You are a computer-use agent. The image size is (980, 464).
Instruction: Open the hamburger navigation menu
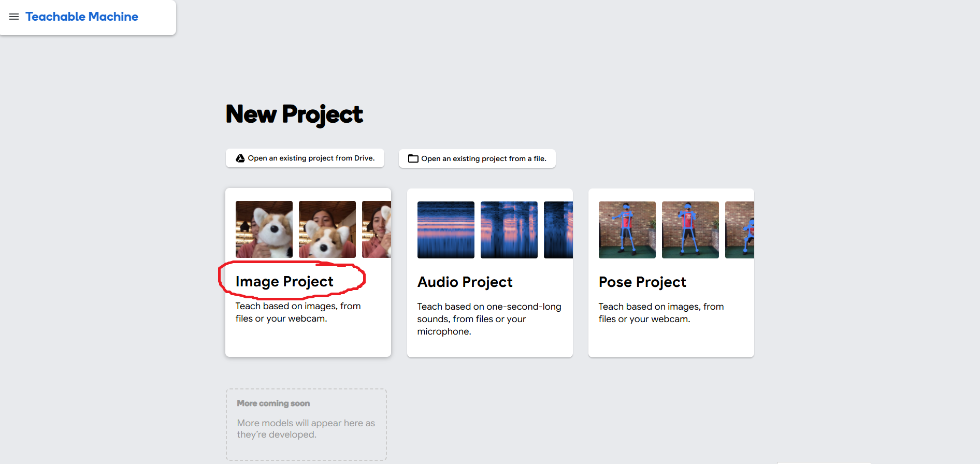point(14,17)
